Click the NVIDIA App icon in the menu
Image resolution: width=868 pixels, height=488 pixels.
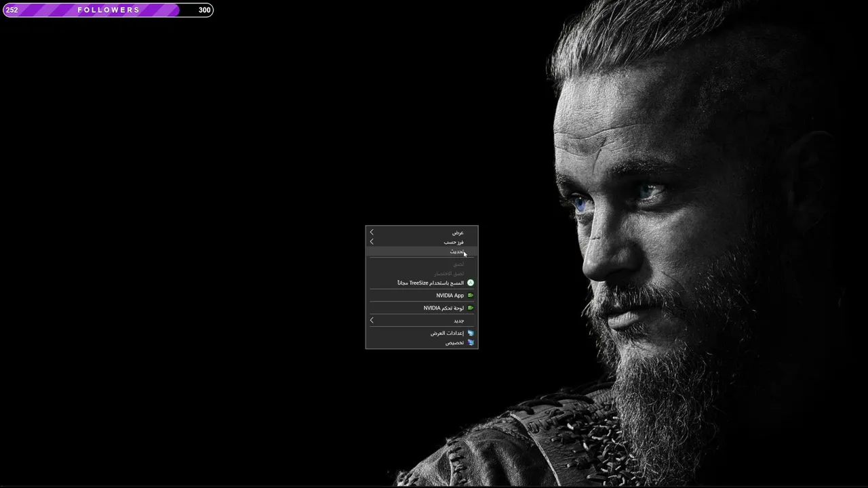click(x=471, y=296)
